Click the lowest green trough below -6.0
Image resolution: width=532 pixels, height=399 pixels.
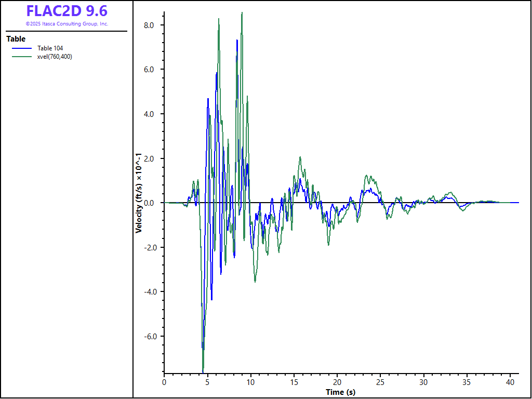pos(203,370)
